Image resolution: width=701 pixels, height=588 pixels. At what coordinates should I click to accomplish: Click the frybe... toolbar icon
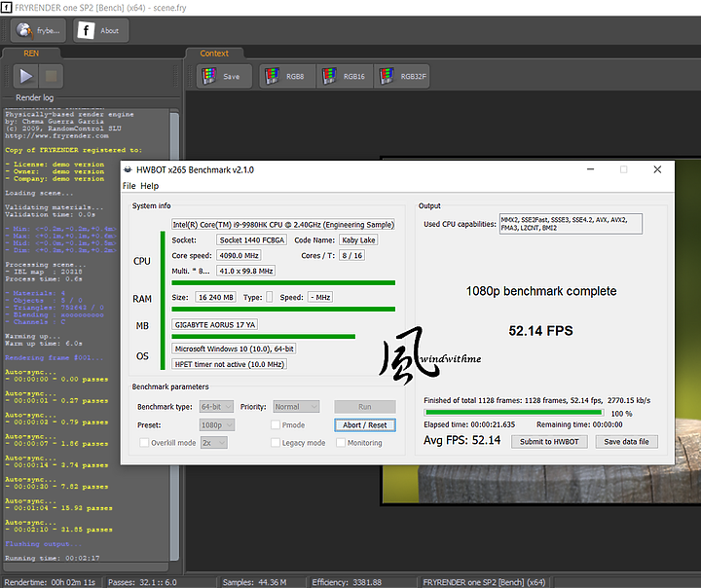click(x=38, y=30)
